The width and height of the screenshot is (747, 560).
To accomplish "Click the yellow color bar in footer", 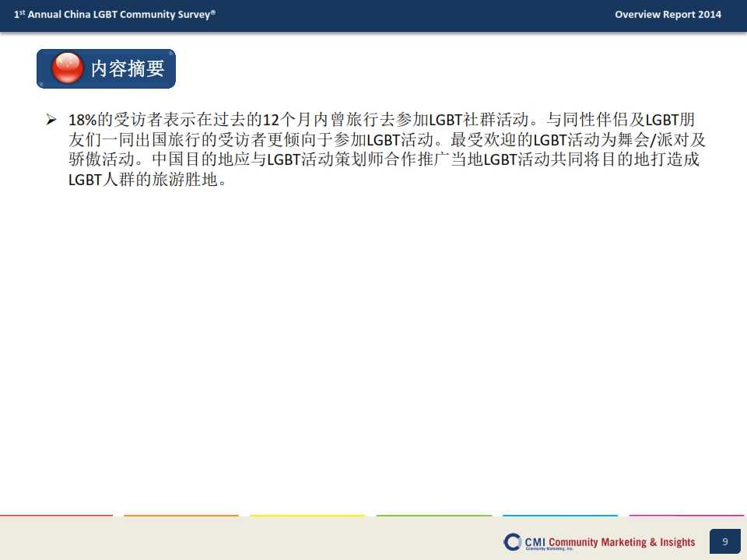I will [x=307, y=515].
